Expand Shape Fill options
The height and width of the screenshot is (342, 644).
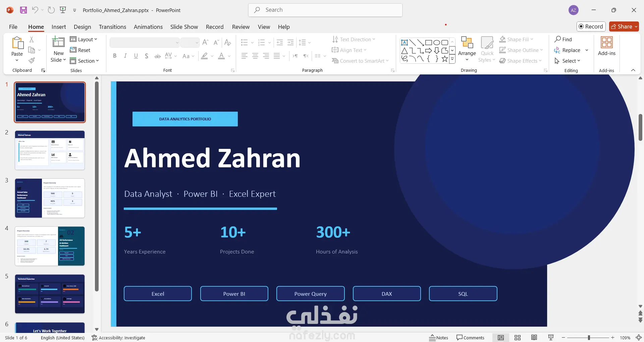(516, 39)
